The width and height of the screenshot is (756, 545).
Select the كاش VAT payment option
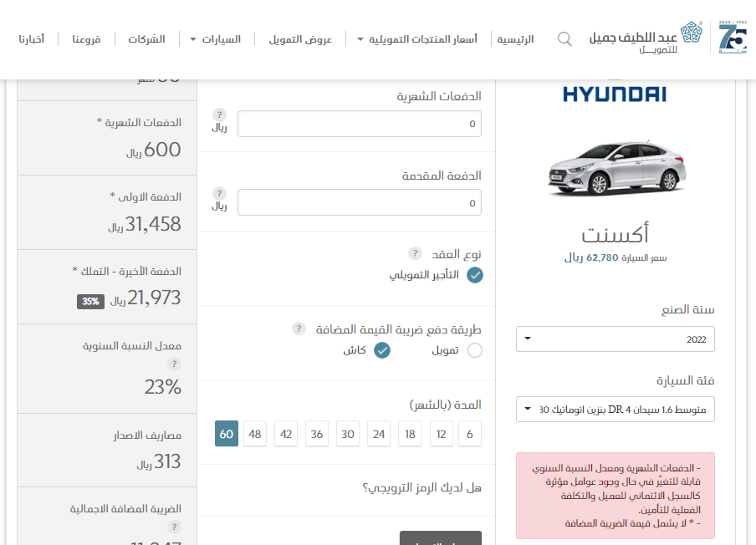(382, 350)
